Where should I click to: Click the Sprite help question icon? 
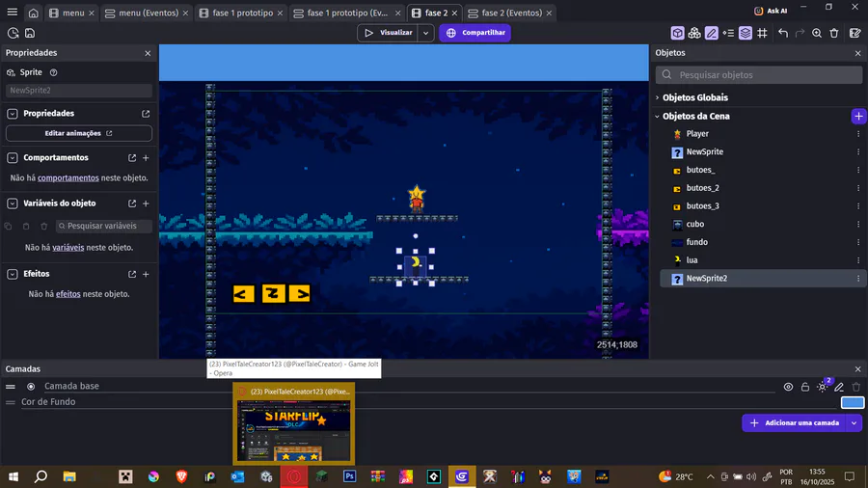[x=54, y=72]
